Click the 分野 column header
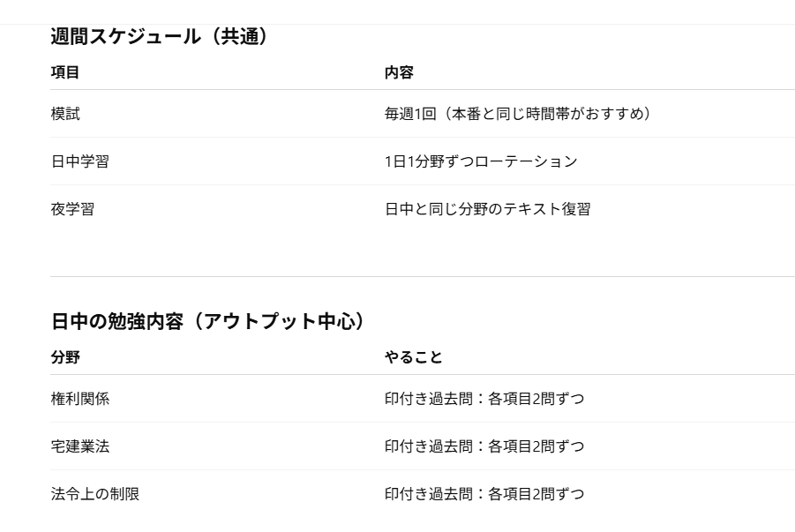795x532 pixels. 64,357
